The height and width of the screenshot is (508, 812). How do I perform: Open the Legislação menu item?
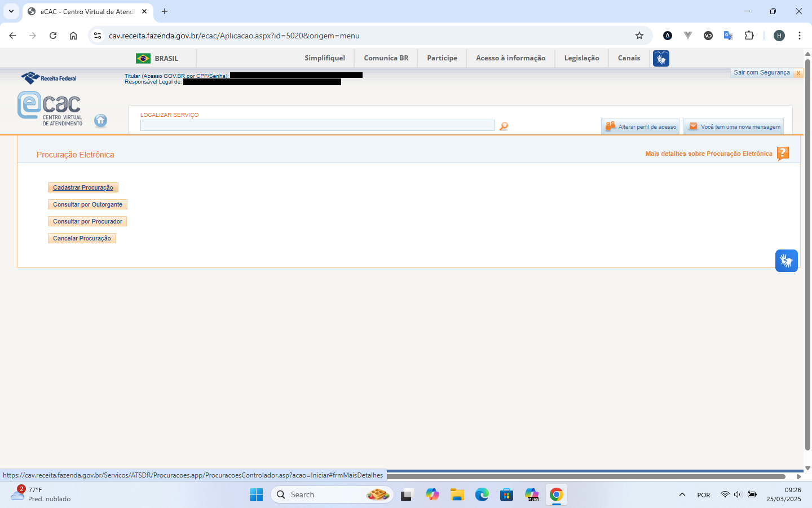(581, 58)
